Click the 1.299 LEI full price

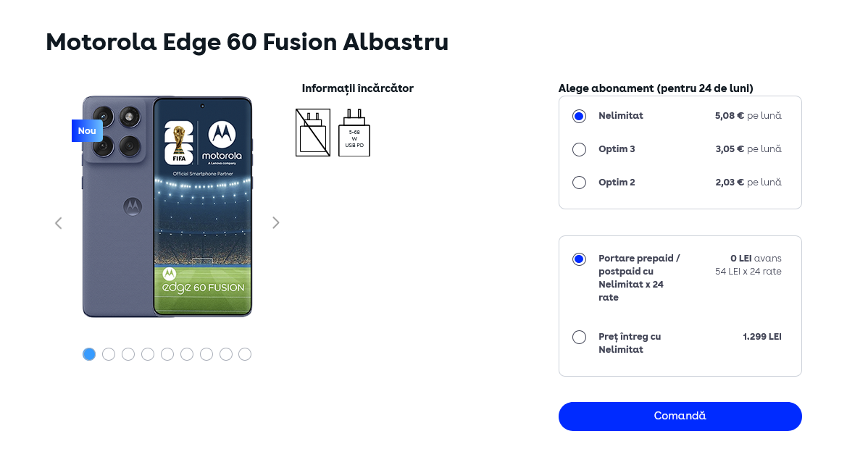[761, 337]
